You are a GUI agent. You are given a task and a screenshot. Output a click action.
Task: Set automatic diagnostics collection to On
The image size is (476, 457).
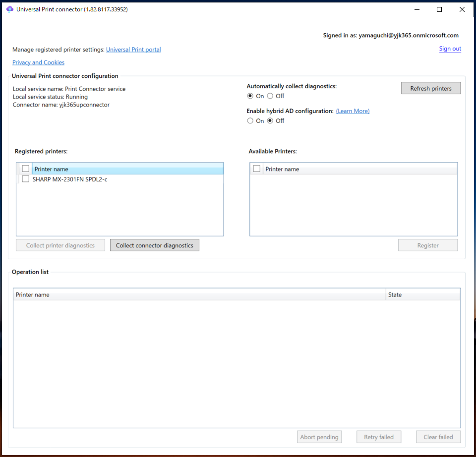[x=250, y=96]
